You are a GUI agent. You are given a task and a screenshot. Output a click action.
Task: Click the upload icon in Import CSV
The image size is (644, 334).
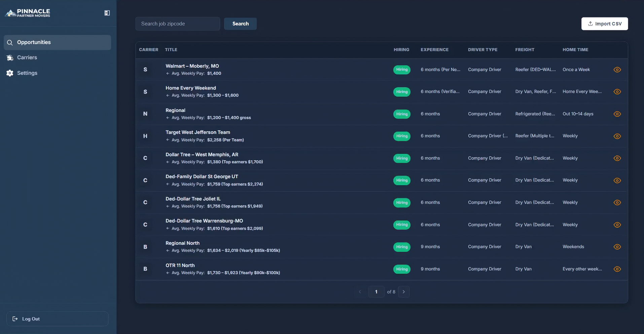[590, 24]
